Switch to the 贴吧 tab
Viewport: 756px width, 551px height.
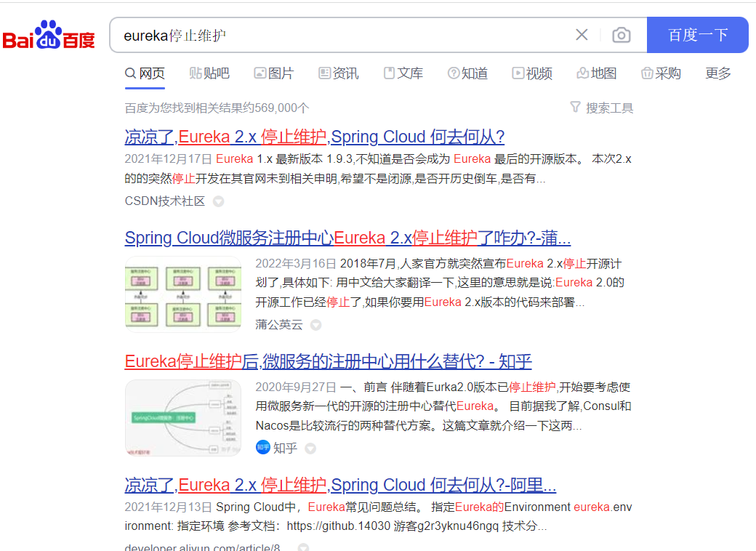point(209,73)
